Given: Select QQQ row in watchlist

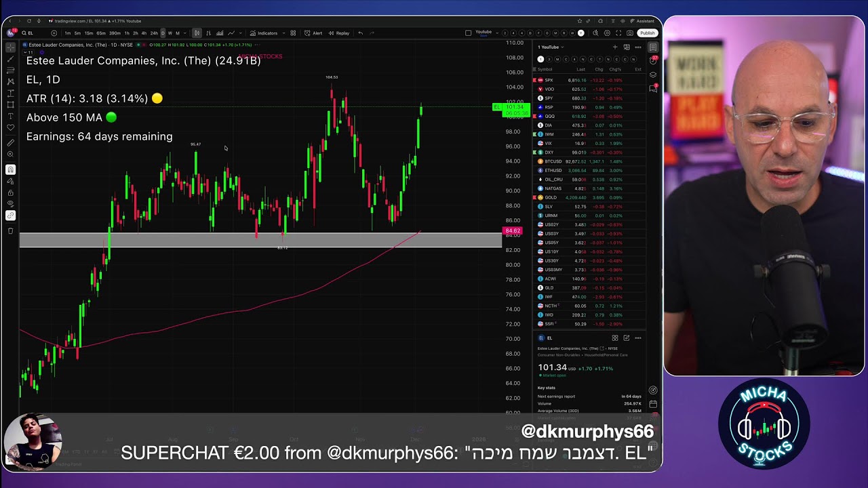Looking at the screenshot, I should pos(589,116).
